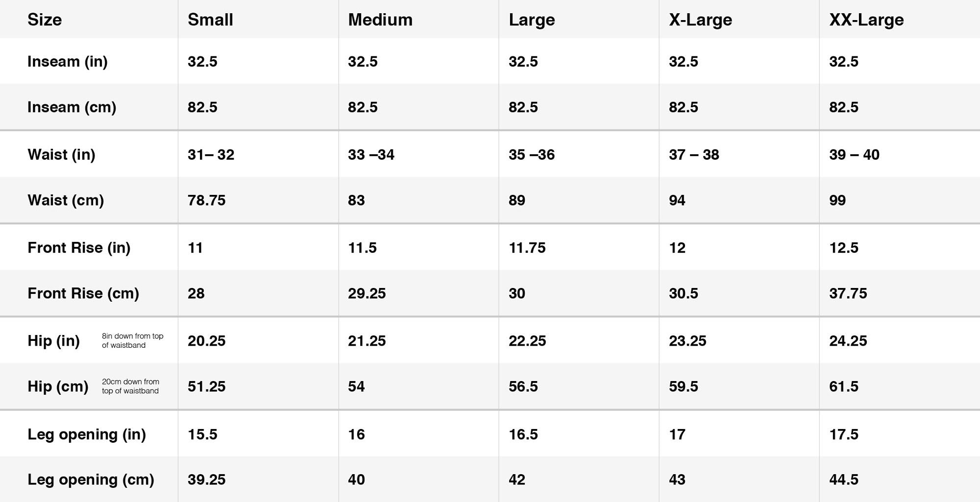This screenshot has height=502, width=980.
Task: Select the Large size header
Action: pos(532,20)
